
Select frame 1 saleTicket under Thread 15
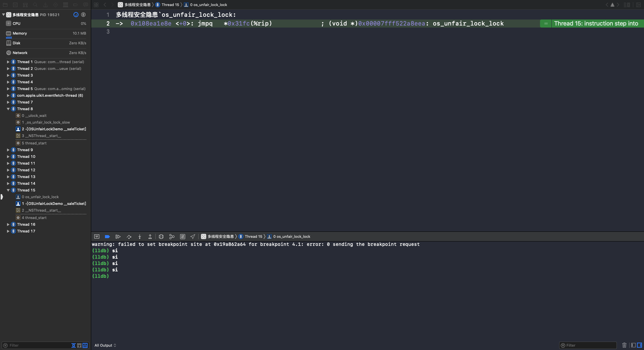[x=51, y=204]
